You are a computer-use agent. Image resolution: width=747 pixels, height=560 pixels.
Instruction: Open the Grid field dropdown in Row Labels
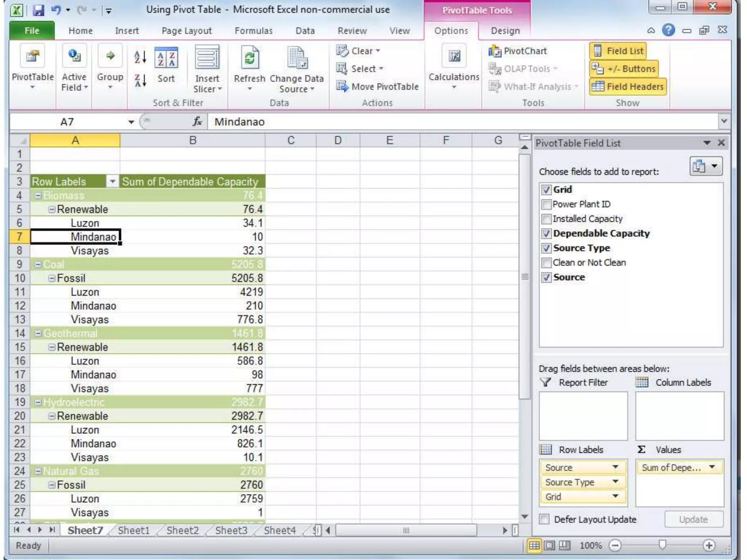point(615,497)
